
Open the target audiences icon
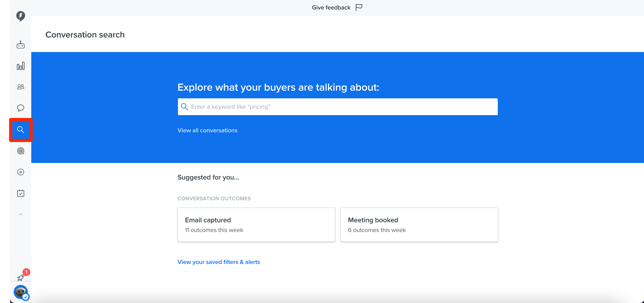click(20, 151)
